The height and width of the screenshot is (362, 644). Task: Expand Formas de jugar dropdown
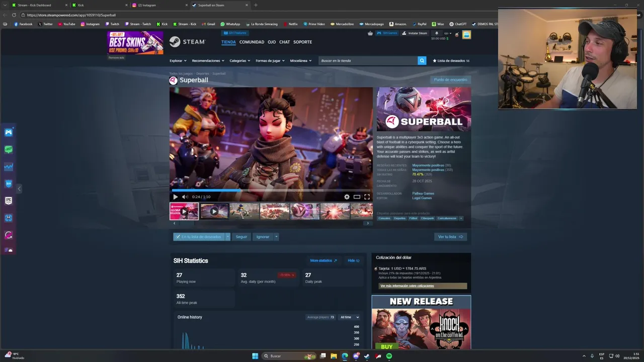270,61
